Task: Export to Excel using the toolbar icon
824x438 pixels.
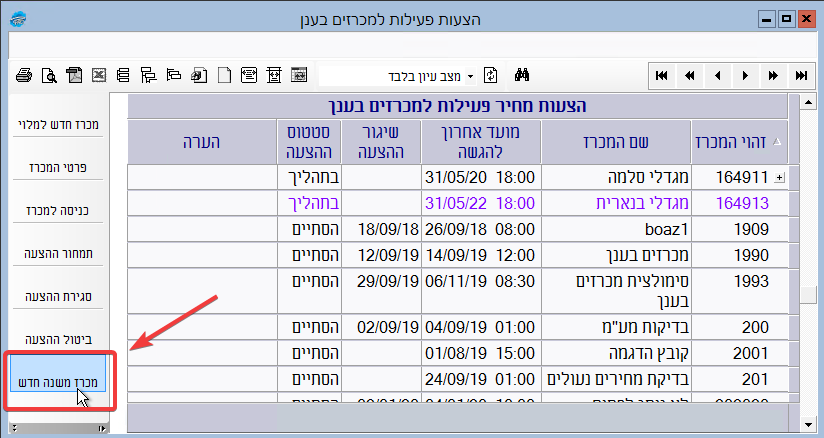Action: coord(99,75)
